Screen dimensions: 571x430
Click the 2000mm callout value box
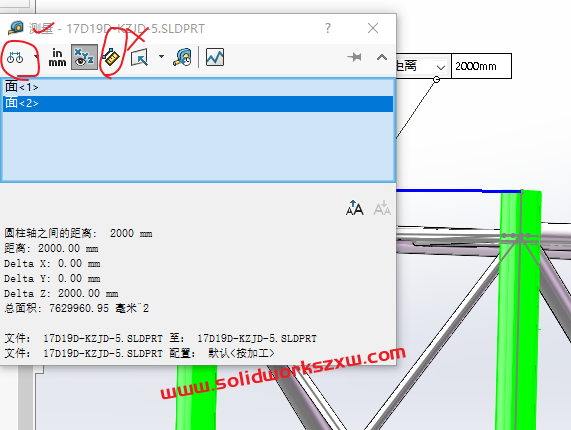coord(481,66)
